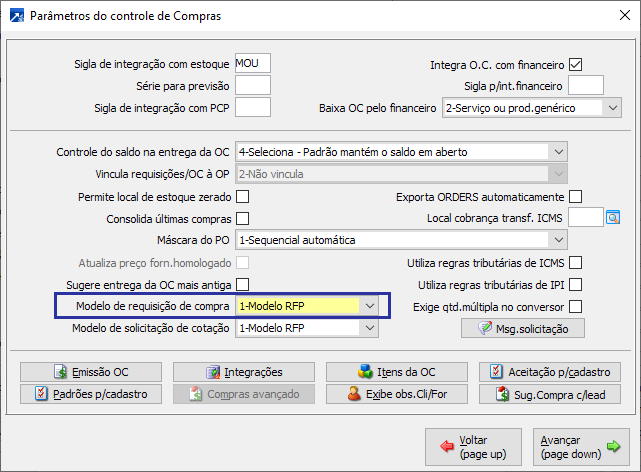This screenshot has width=641, height=472.
Task: Open Modelo de solicitação de cotação dropdown
Action: click(307, 328)
